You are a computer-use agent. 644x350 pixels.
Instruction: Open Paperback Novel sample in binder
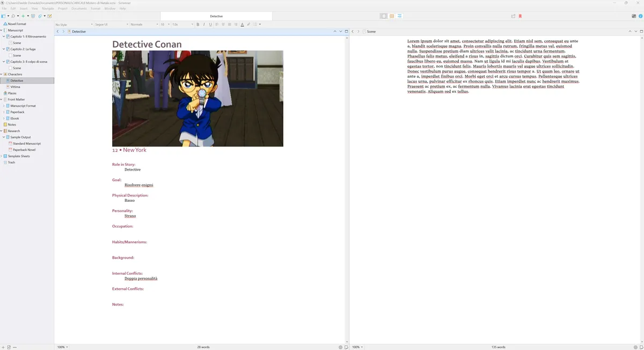(24, 150)
